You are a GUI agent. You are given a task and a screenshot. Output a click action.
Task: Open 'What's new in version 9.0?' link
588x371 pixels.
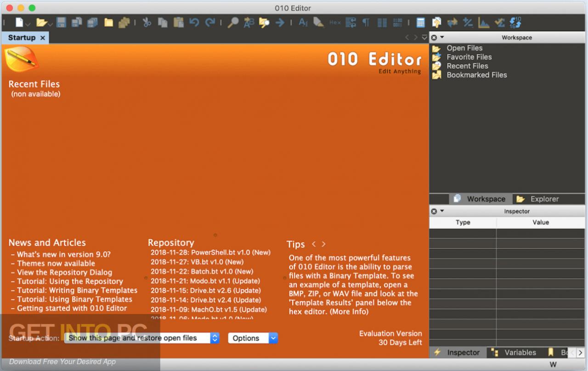[x=64, y=254]
